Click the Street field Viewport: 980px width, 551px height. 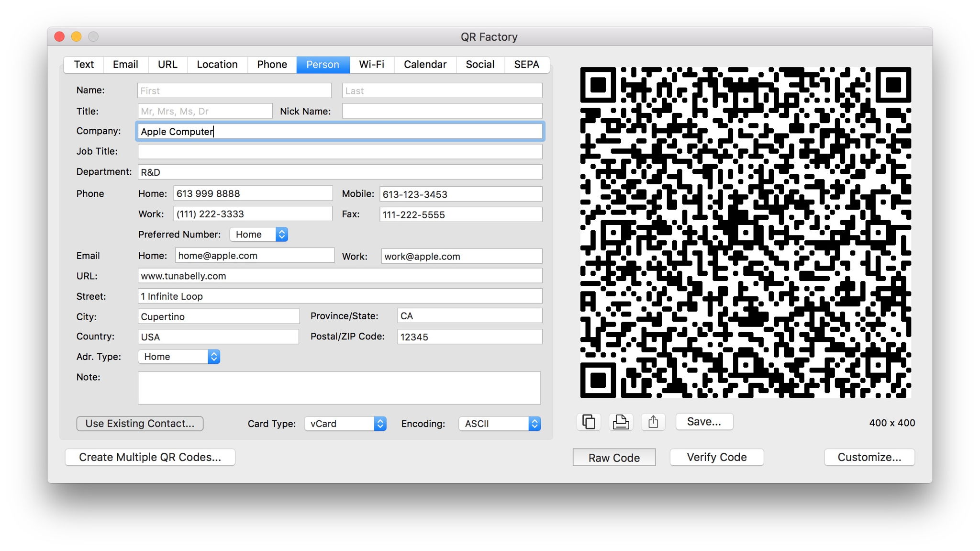click(x=340, y=296)
